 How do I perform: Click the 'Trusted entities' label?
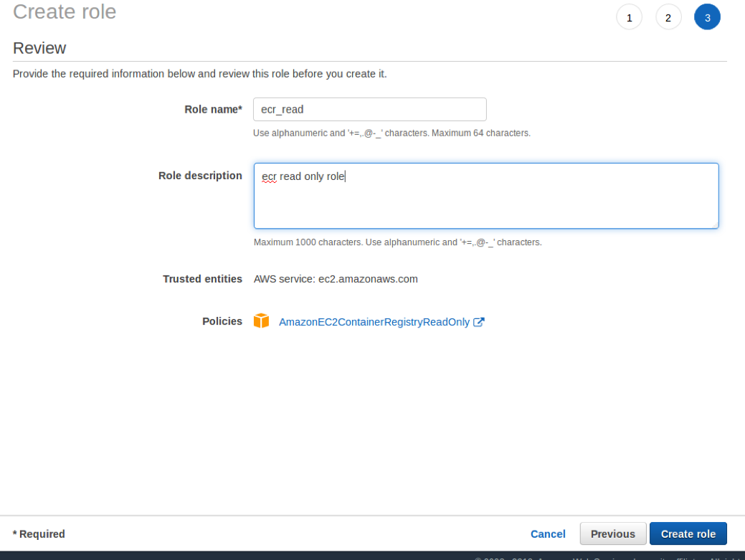coord(202,279)
